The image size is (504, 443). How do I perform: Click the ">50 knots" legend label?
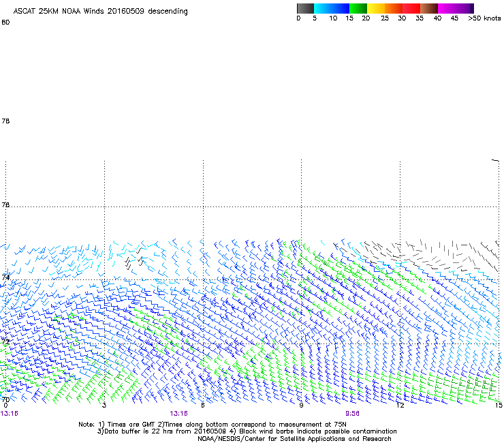484,18
